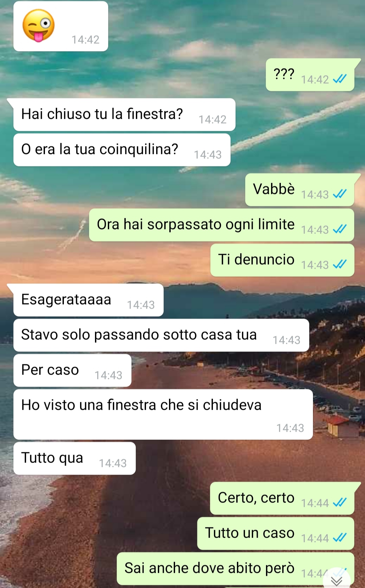Tap the 'Per caso' message bubble
The image size is (365, 588).
72,370
